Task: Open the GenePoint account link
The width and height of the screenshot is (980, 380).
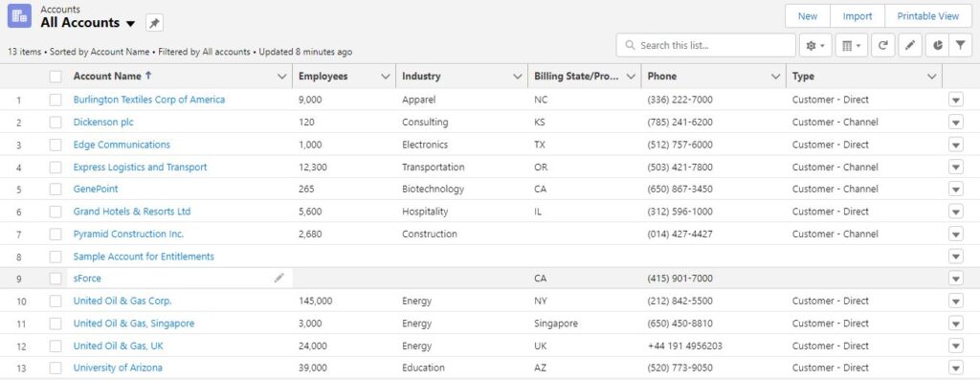Action: (x=96, y=189)
